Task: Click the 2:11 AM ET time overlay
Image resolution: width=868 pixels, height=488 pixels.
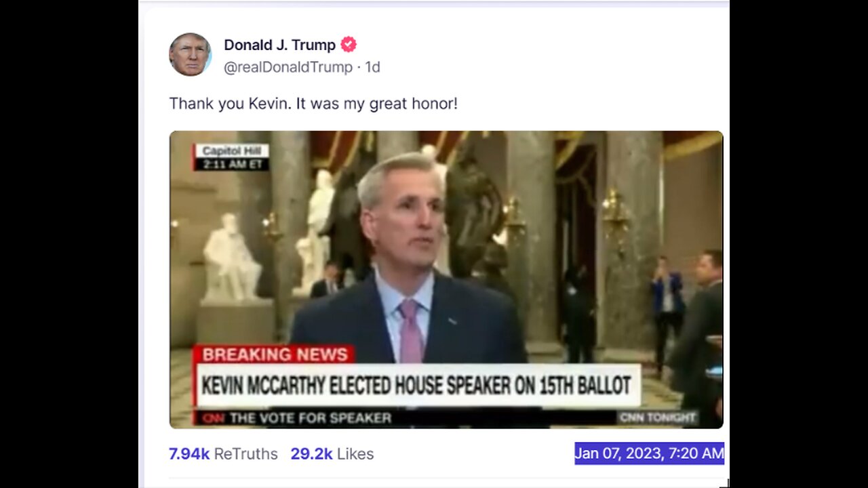Action: 232,165
